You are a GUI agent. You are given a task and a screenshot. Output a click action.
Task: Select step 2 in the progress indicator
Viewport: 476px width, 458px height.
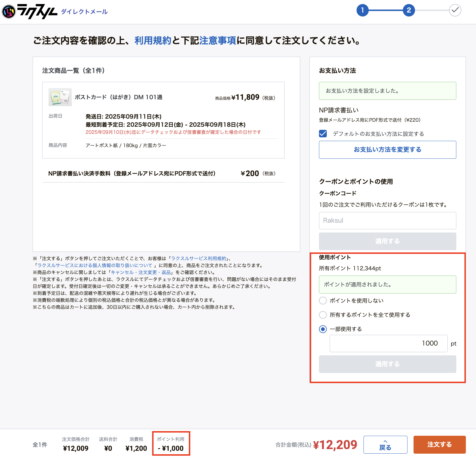409,10
